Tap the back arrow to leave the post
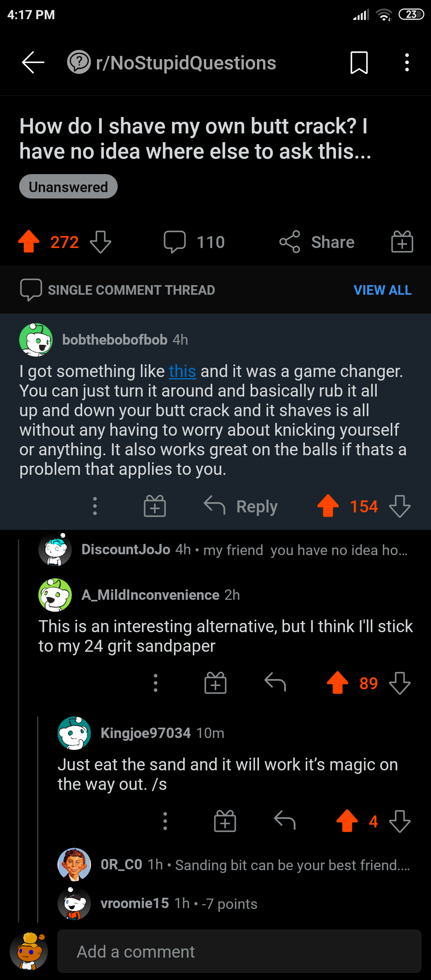Image resolution: width=431 pixels, height=980 pixels. pyautogui.click(x=33, y=63)
